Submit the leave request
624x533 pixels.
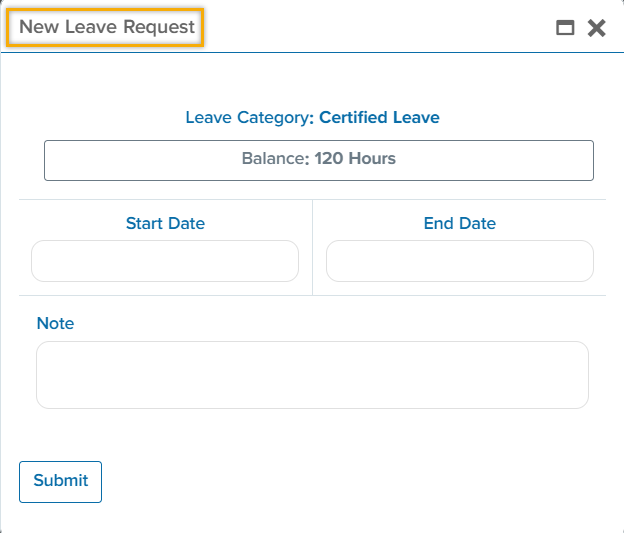point(60,481)
